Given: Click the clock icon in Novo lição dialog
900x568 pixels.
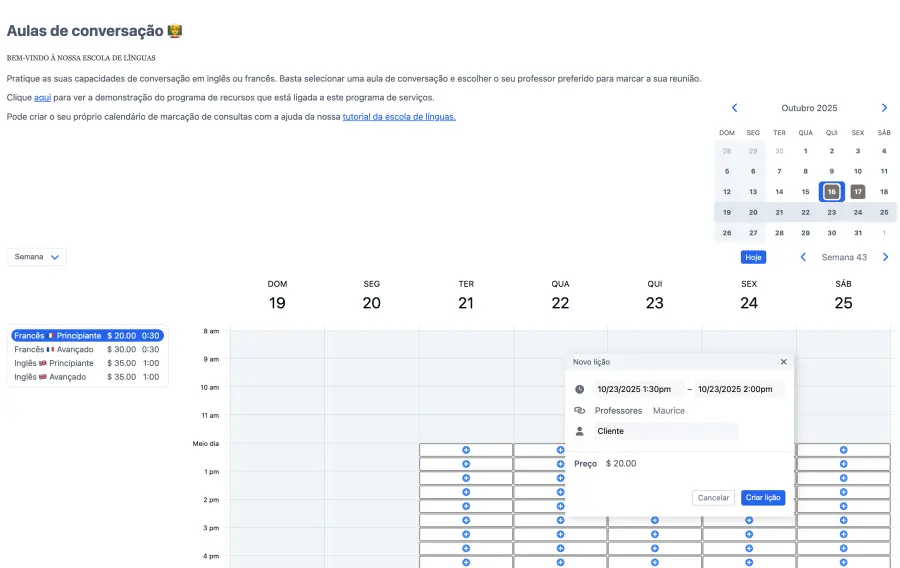Looking at the screenshot, I should click(580, 389).
